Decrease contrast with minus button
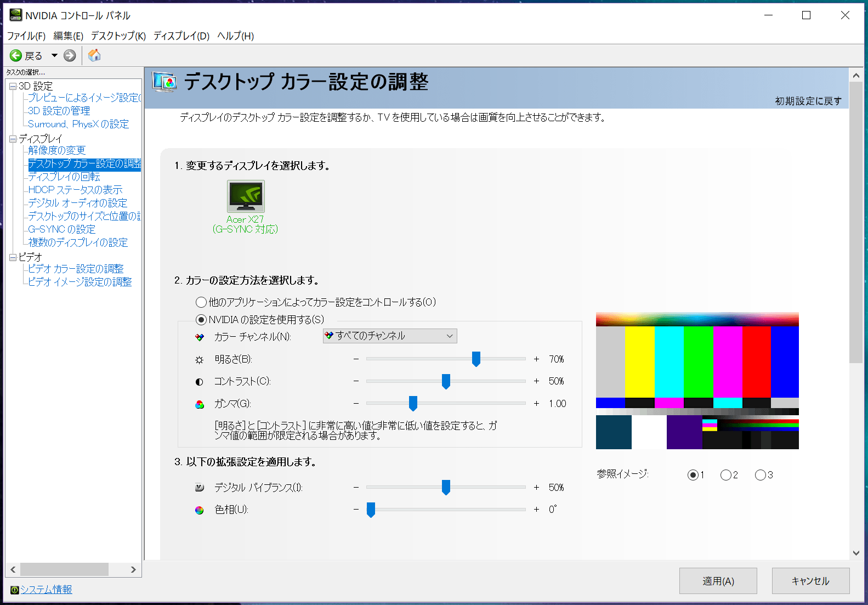Image resolution: width=868 pixels, height=605 pixels. click(356, 381)
